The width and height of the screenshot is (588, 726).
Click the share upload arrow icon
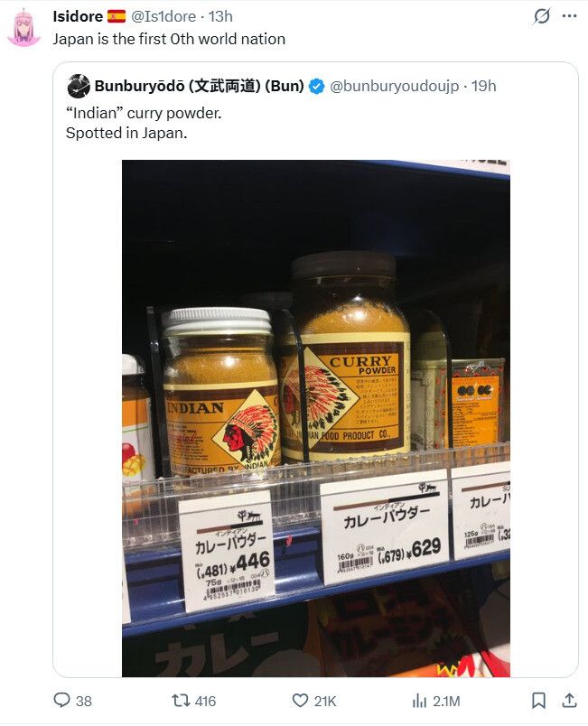tap(569, 701)
